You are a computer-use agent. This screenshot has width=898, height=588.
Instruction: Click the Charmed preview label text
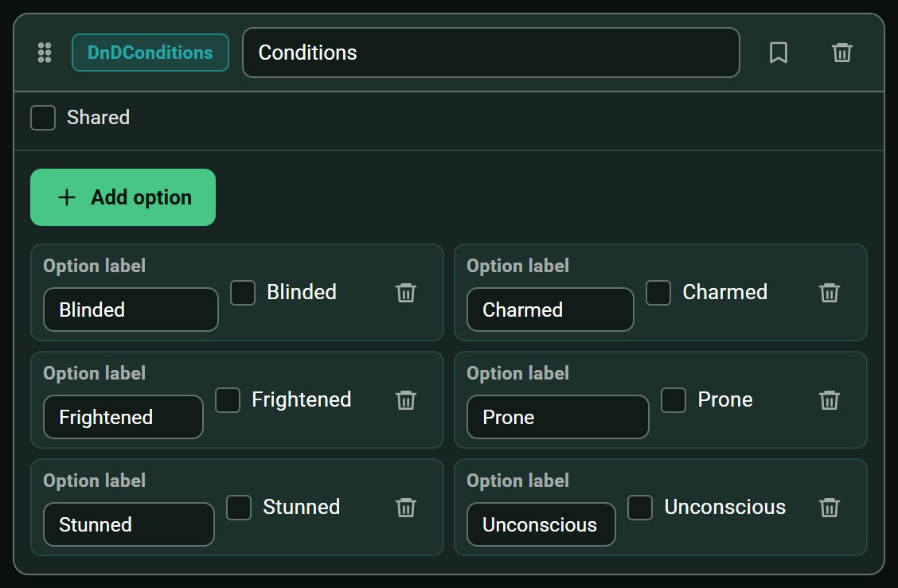[x=725, y=292]
